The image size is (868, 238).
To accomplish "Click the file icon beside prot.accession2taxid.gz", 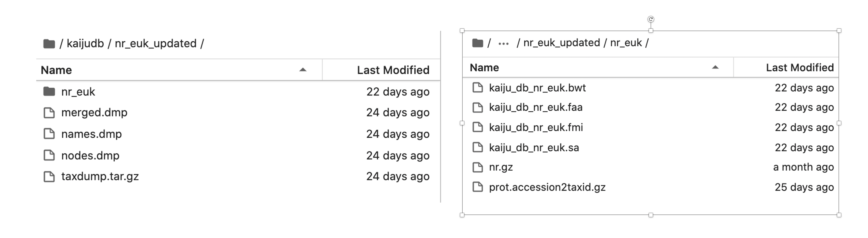I will coord(478,187).
